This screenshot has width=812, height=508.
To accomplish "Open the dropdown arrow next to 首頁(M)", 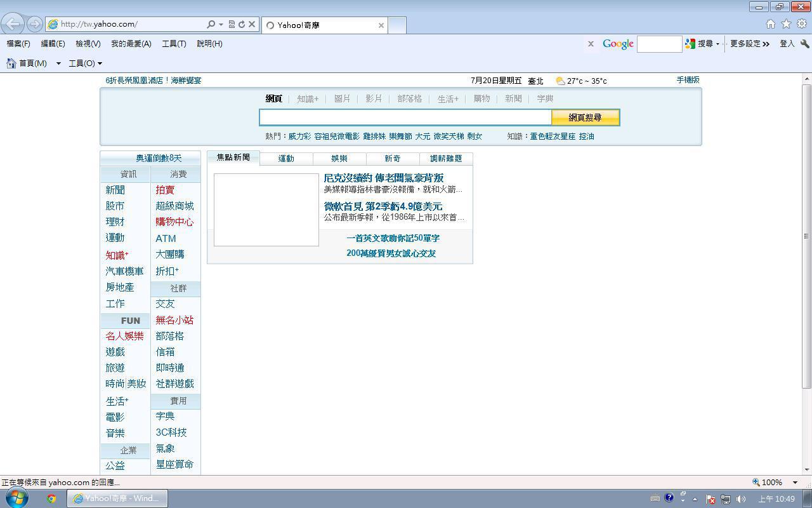I will (58, 63).
